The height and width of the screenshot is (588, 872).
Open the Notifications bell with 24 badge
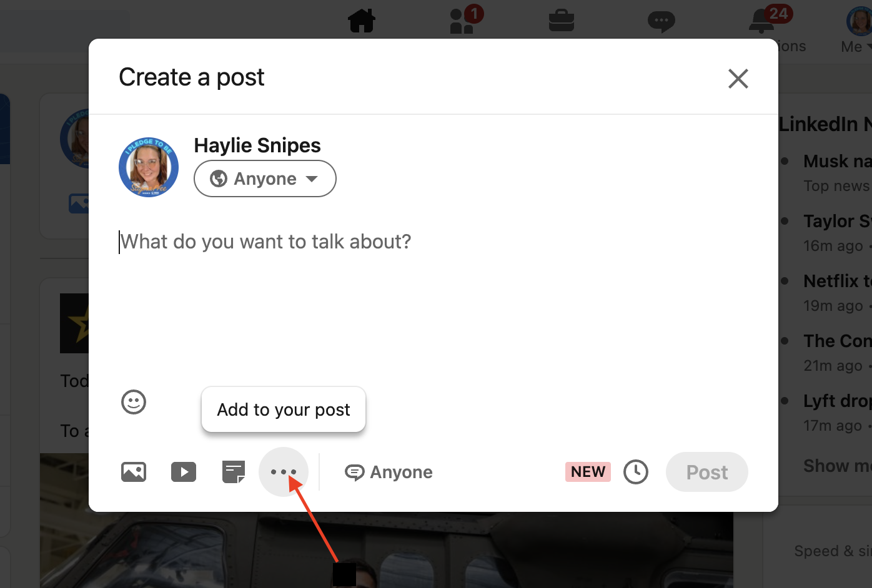(x=762, y=21)
